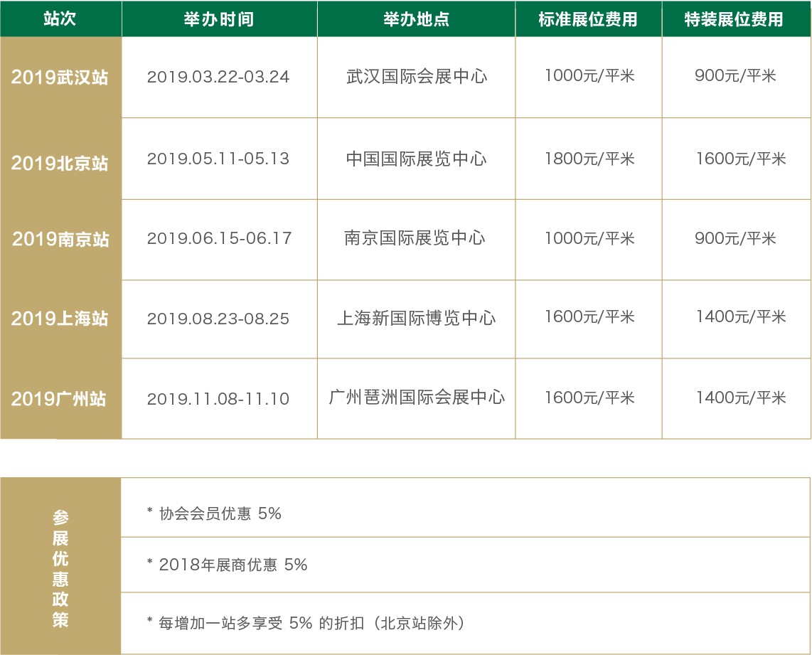Click the 站次 column header

coord(60,18)
